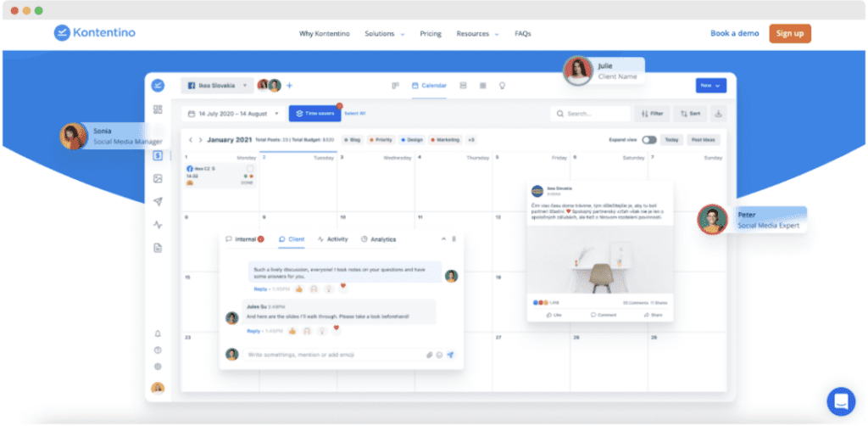Open the document reports icon in sidebar
Viewport: 868px width, 426px height.
tap(158, 248)
